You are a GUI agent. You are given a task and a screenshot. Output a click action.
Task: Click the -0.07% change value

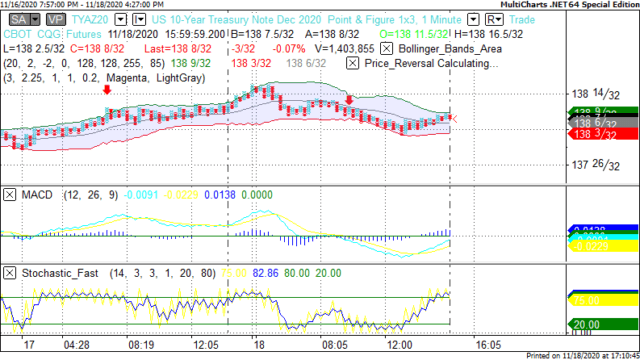pyautogui.click(x=289, y=49)
